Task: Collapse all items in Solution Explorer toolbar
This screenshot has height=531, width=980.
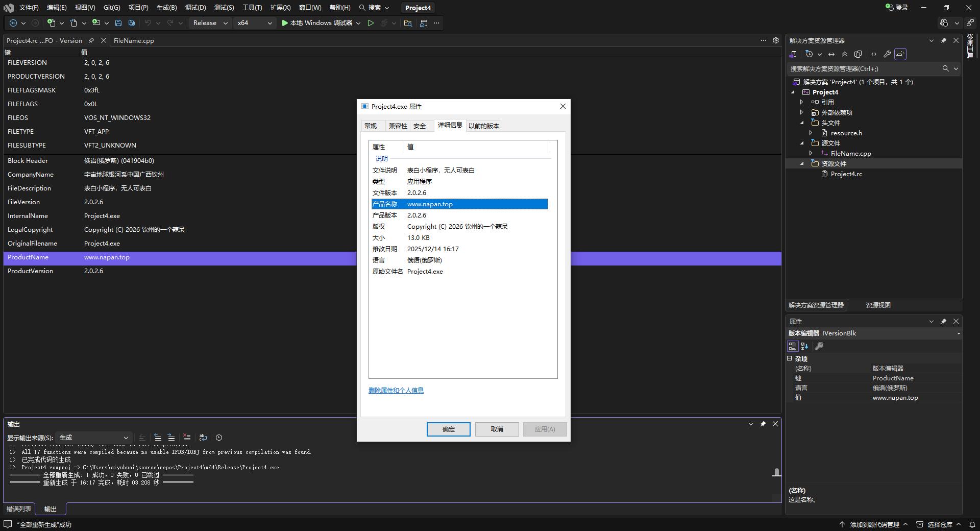Action: (845, 54)
